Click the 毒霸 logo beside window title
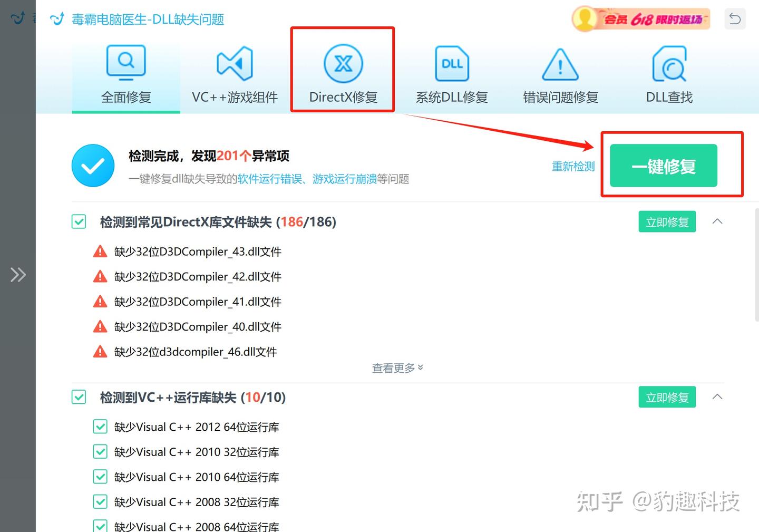The height and width of the screenshot is (532, 759). point(57,19)
